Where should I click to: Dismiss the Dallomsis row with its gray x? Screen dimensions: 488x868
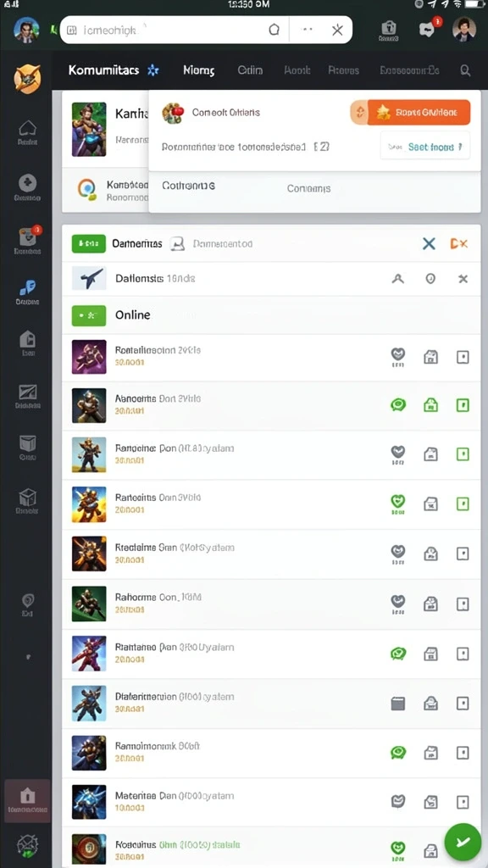pyautogui.click(x=463, y=278)
